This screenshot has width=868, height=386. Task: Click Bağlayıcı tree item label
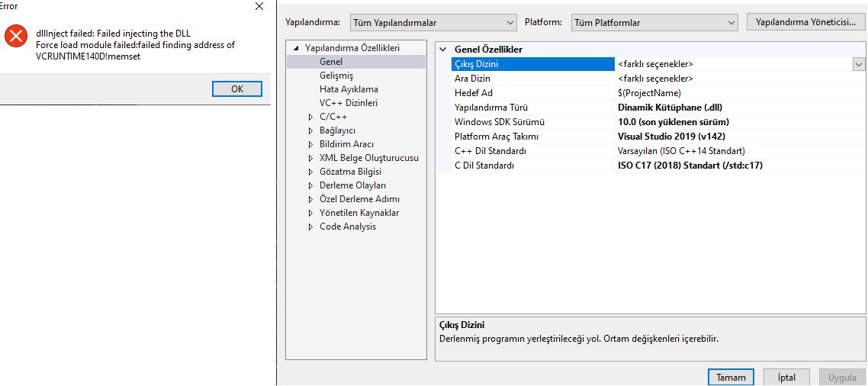pyautogui.click(x=337, y=130)
